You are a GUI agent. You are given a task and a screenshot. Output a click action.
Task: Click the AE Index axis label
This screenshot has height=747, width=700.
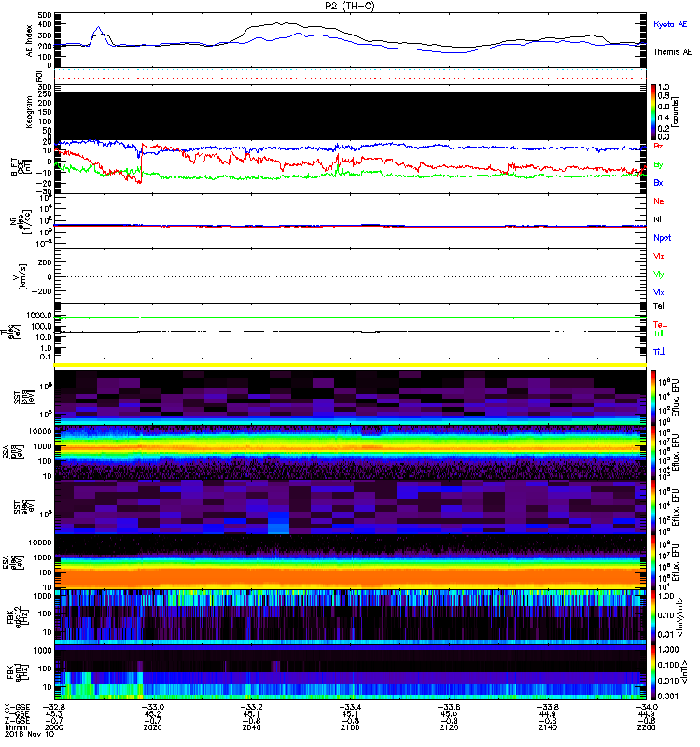coord(29,41)
